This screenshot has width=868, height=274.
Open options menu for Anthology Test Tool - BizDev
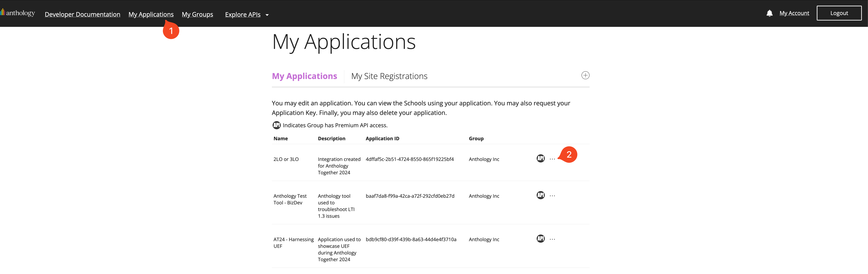[552, 196]
